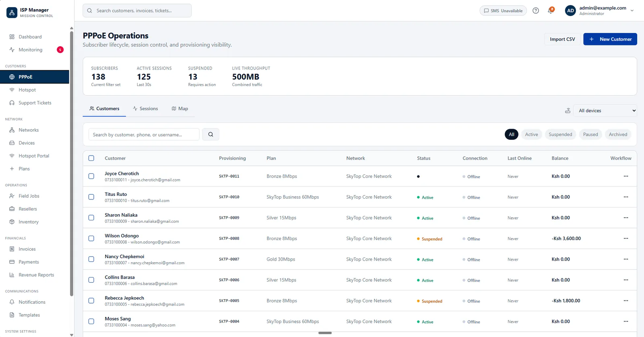Image resolution: width=644 pixels, height=337 pixels.
Task: Switch to the Map tab
Action: (180, 109)
